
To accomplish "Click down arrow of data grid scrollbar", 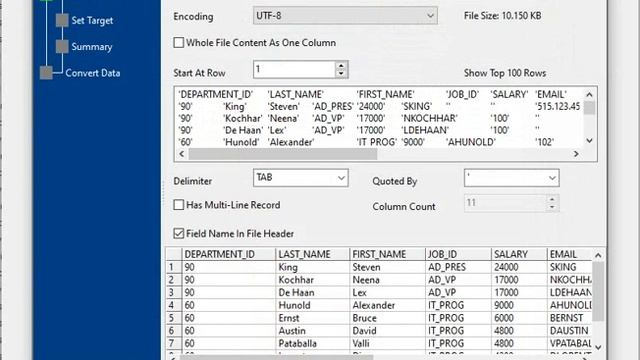I will (x=598, y=347).
